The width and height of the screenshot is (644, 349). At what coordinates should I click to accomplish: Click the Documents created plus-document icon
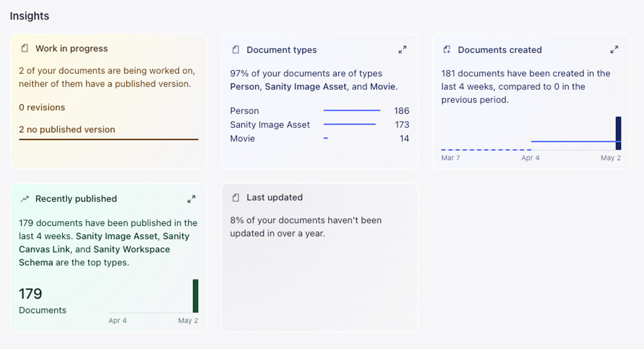tap(447, 50)
